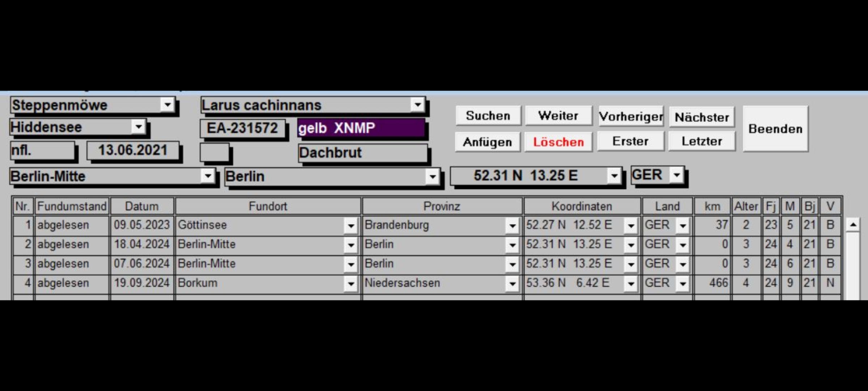The width and height of the screenshot is (868, 391).
Task: Expand Niedersachsen Provinz dropdown in row 4
Action: 512,284
